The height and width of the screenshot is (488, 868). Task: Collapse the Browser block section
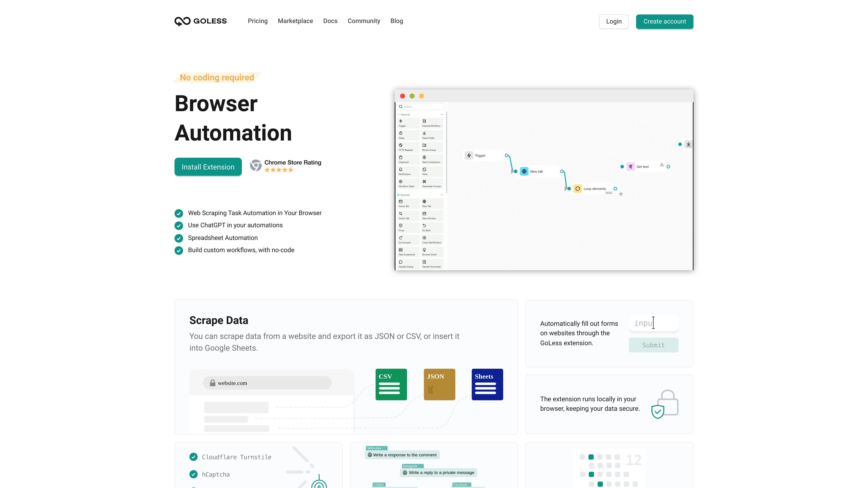[441, 195]
